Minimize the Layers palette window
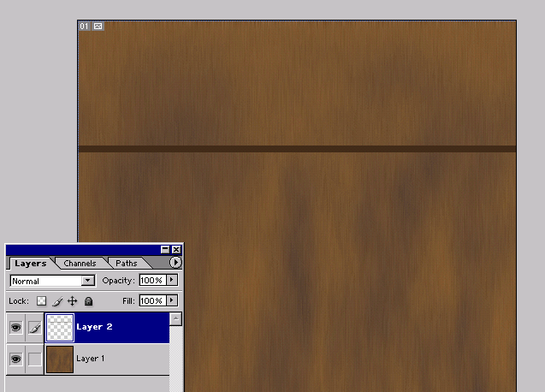Image resolution: width=545 pixels, height=392 pixels. pos(165,249)
